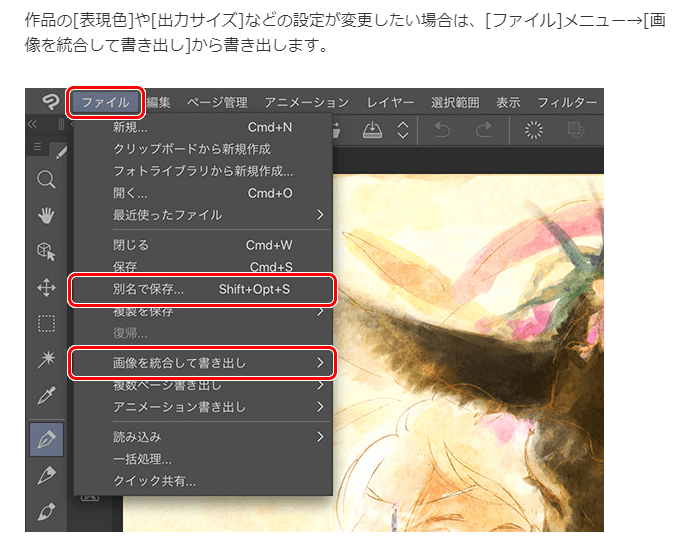The height and width of the screenshot is (551, 700).
Task: Select the Brush tool at toolbar bottom
Action: [46, 511]
